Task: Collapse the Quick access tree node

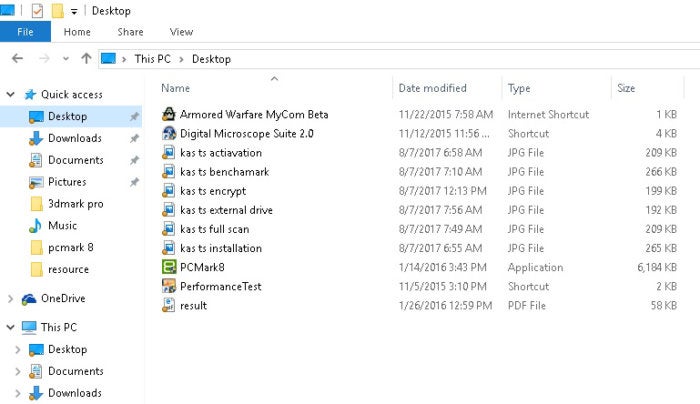Action: (x=11, y=94)
